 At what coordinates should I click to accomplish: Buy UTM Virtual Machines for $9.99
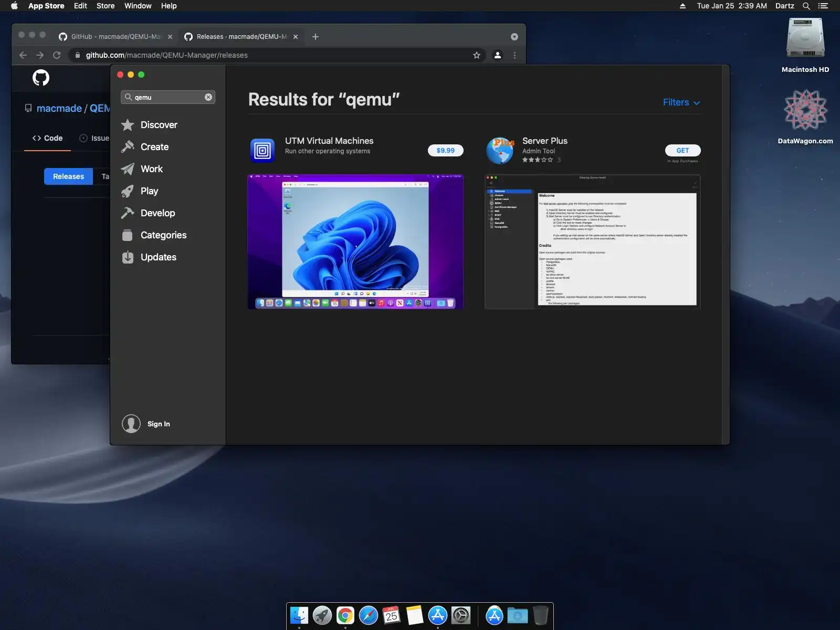point(446,151)
